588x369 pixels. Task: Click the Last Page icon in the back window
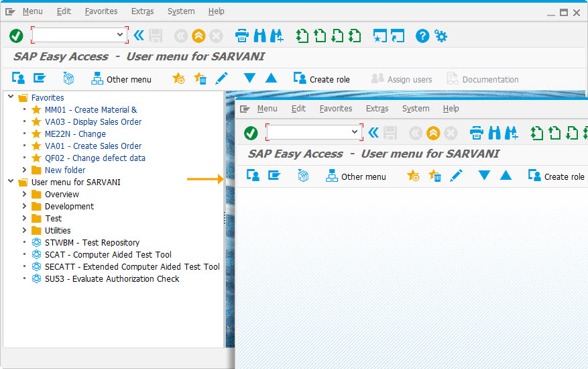[x=355, y=36]
